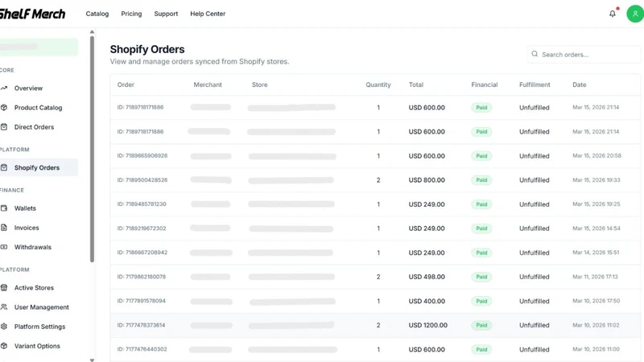Click the USD 498.00 total

tap(427, 277)
